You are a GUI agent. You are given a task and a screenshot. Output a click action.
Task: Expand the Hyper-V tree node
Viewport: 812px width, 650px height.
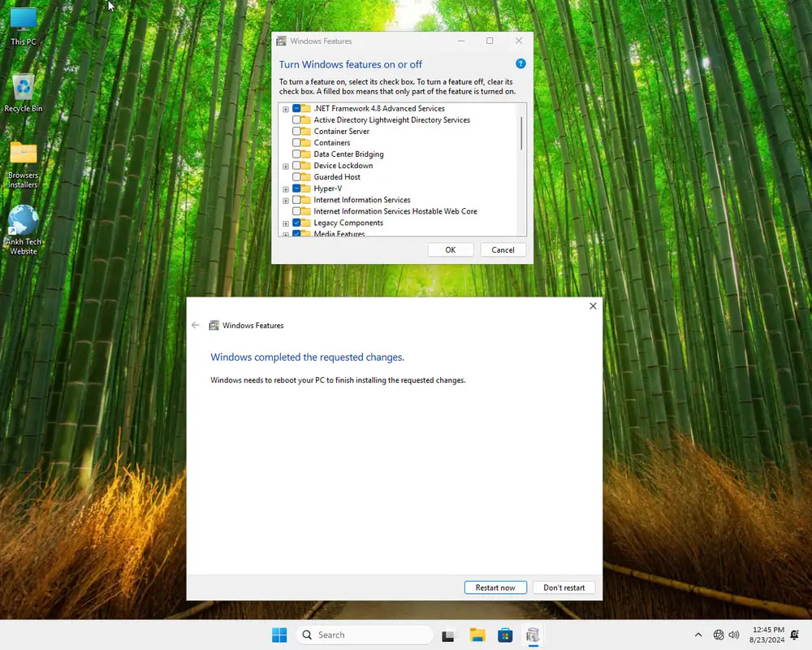286,188
